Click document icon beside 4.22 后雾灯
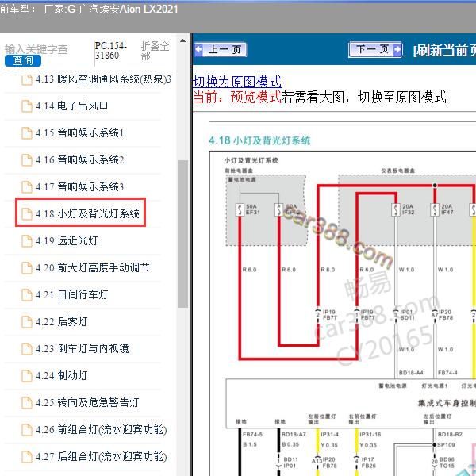This screenshot has width=476, height=476. (x=27, y=322)
